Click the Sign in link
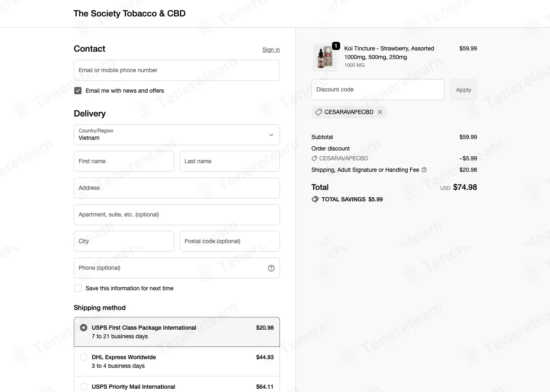 [x=271, y=50]
